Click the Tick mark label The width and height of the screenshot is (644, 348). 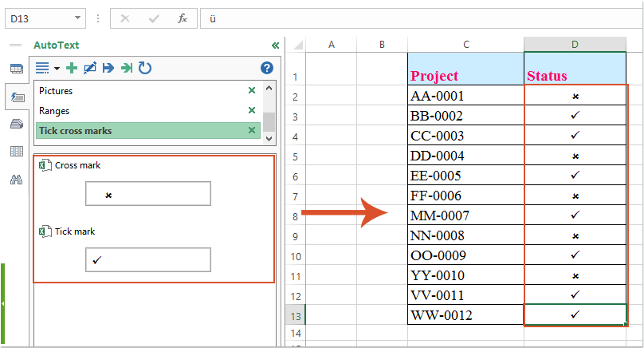point(75,231)
